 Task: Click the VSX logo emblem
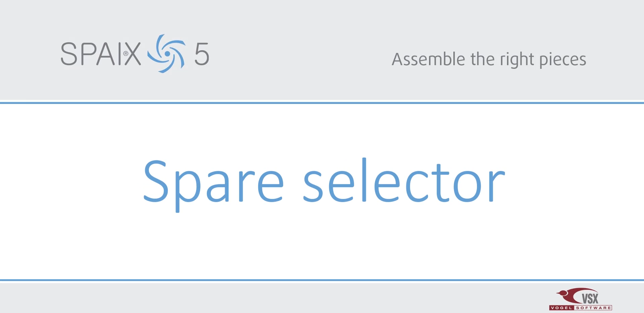(x=581, y=299)
